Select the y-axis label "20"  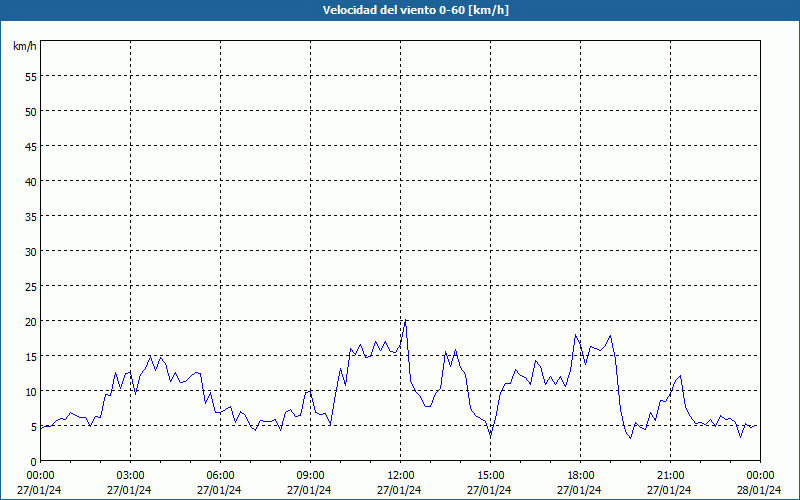pos(31,321)
